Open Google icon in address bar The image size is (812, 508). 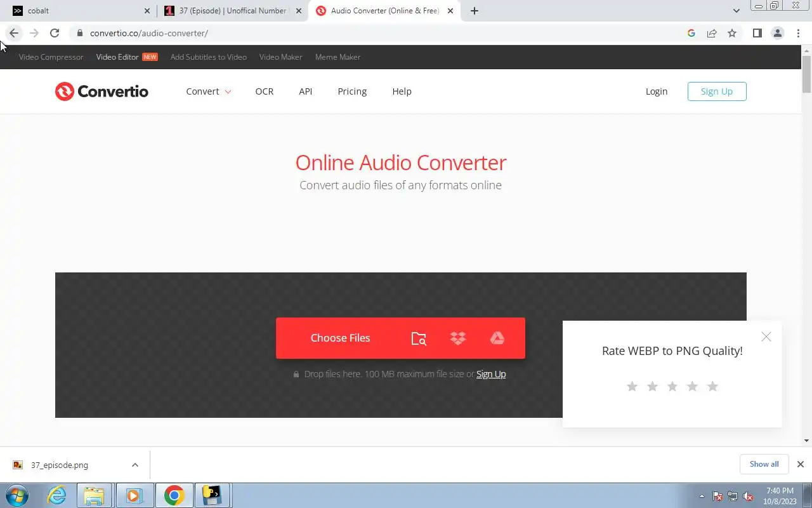[x=691, y=33]
